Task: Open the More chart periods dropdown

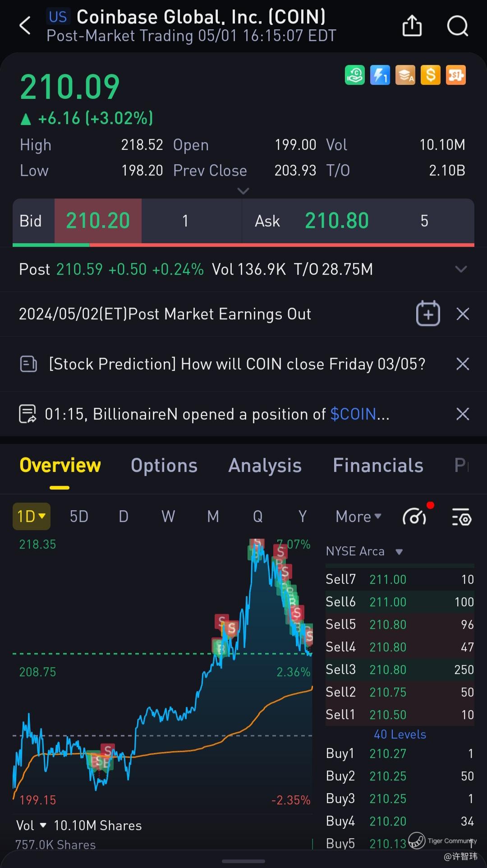Action: 358,517
